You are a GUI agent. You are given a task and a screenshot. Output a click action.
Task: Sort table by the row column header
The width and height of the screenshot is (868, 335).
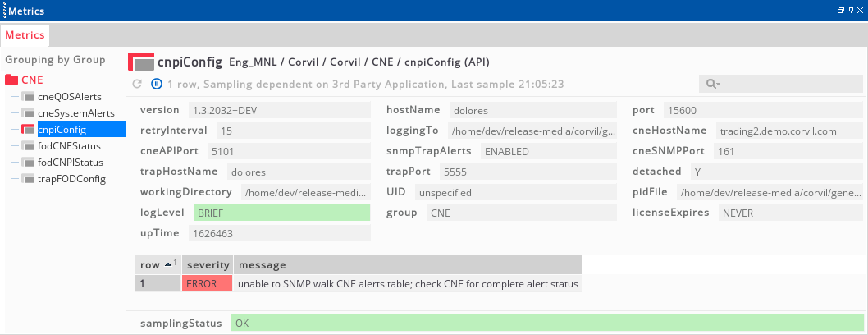pos(158,265)
